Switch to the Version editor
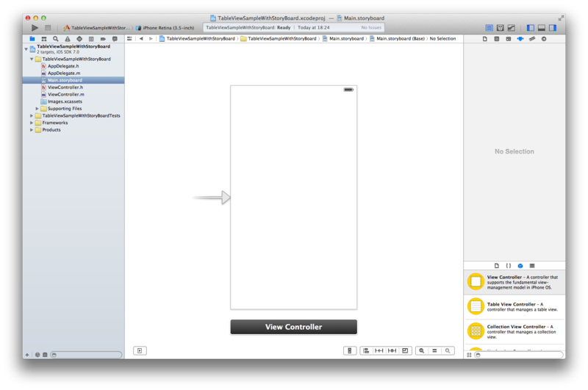This screenshot has width=588, height=390. click(511, 28)
